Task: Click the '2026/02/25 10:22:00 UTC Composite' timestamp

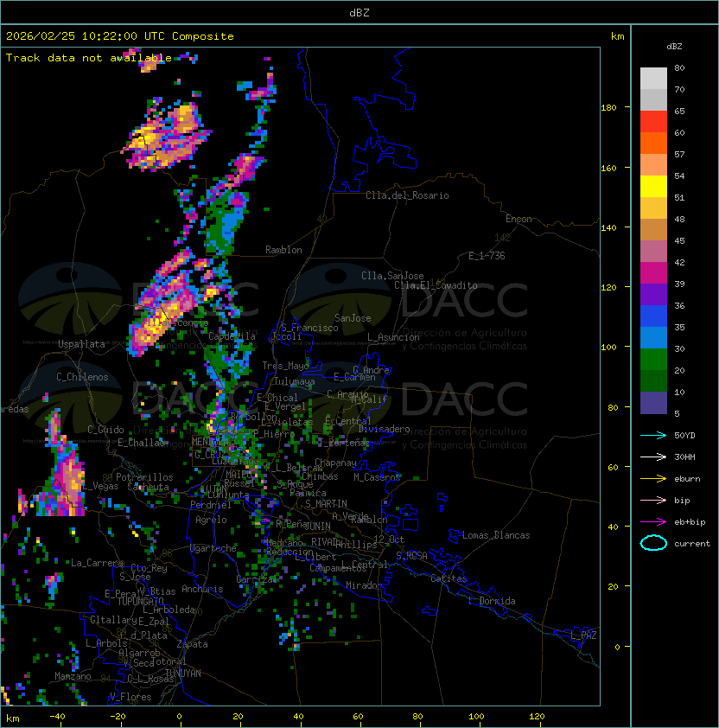Action: coord(120,36)
